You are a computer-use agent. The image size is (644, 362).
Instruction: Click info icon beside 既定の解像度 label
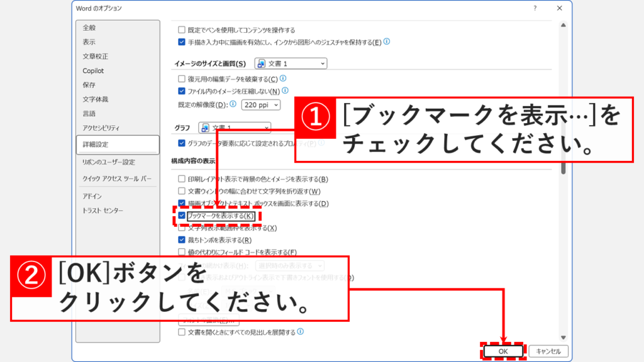point(233,104)
